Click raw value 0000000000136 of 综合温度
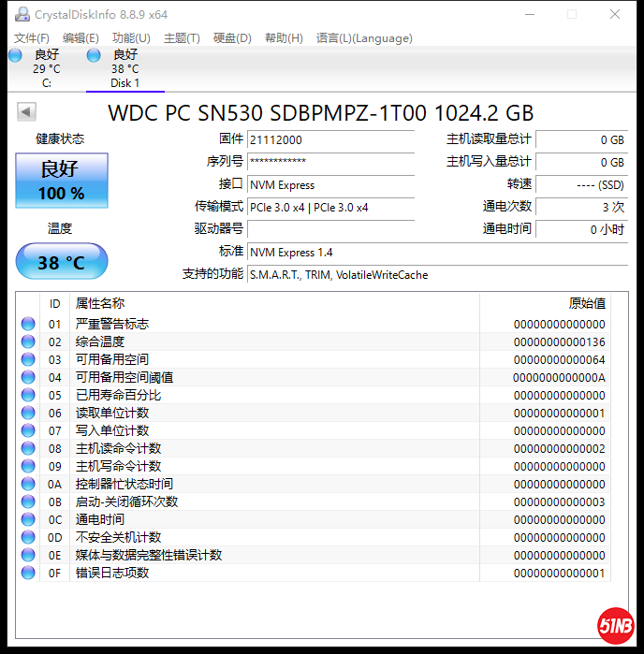Screen dimensions: 644x654 click(559, 342)
